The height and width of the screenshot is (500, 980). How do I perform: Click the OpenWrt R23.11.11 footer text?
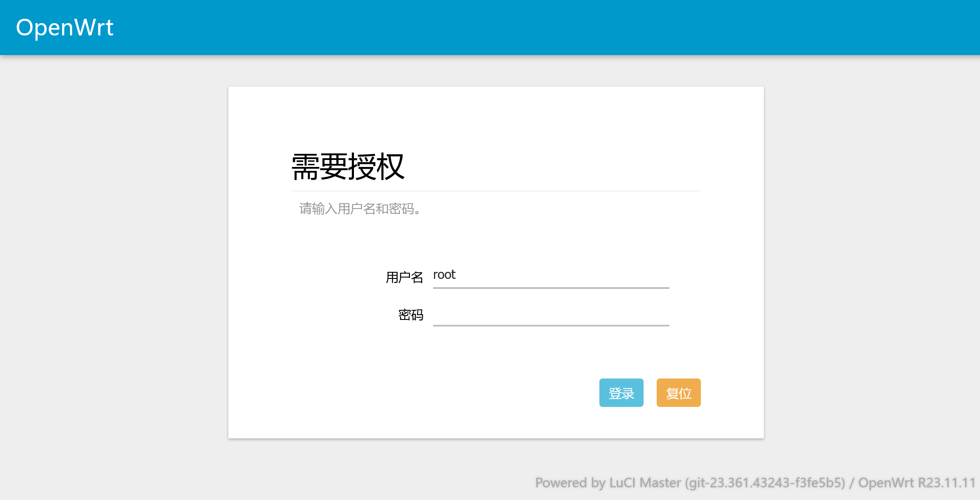[917, 483]
